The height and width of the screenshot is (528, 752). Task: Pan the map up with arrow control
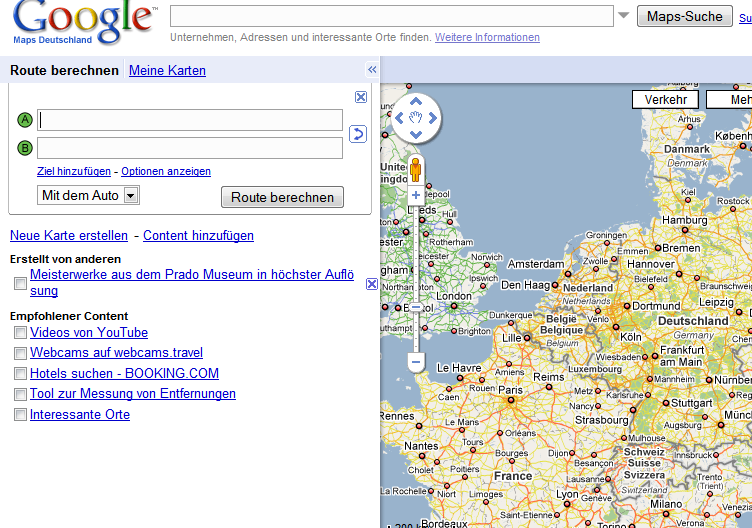[416, 103]
